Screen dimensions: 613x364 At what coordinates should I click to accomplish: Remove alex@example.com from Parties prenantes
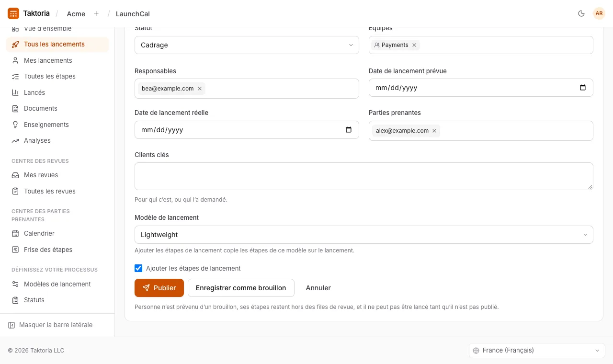pos(434,131)
